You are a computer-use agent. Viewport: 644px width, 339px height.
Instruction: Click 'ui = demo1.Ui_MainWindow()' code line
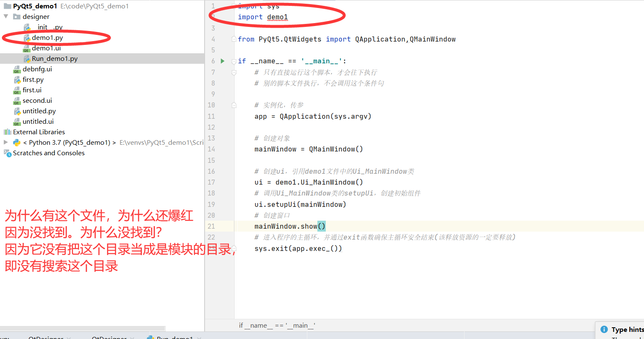[x=309, y=182]
